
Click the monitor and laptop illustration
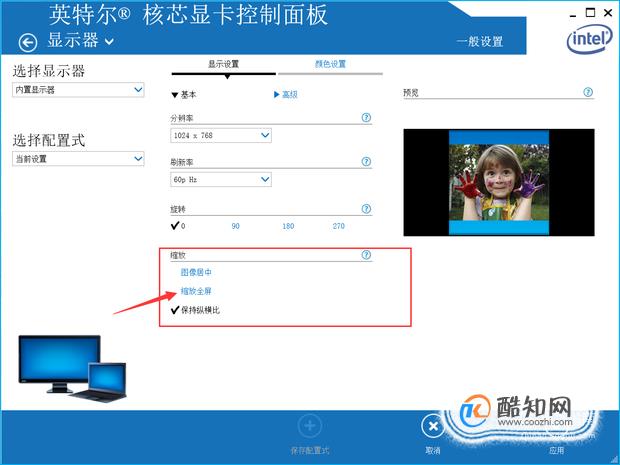[72, 369]
